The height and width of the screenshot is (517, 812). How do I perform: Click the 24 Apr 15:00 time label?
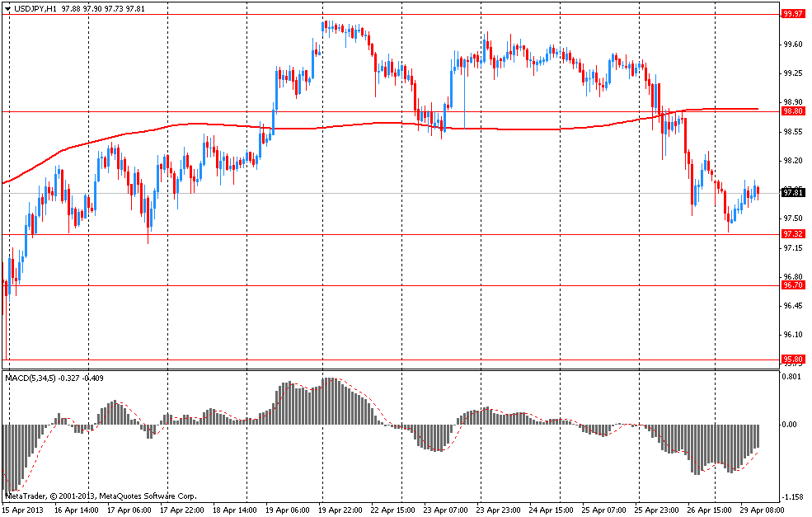click(x=552, y=510)
